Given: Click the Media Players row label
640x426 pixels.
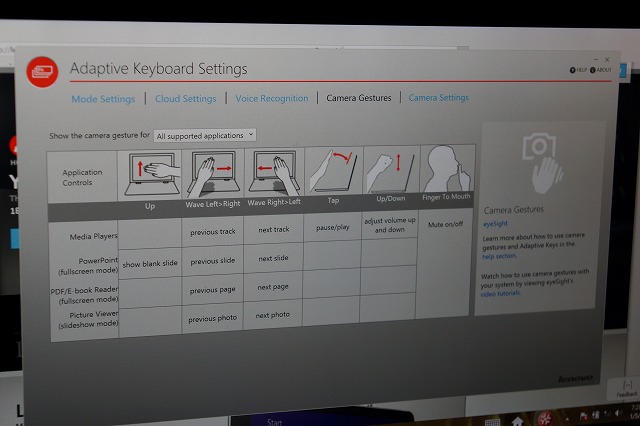Looking at the screenshot, I should coord(93,236).
